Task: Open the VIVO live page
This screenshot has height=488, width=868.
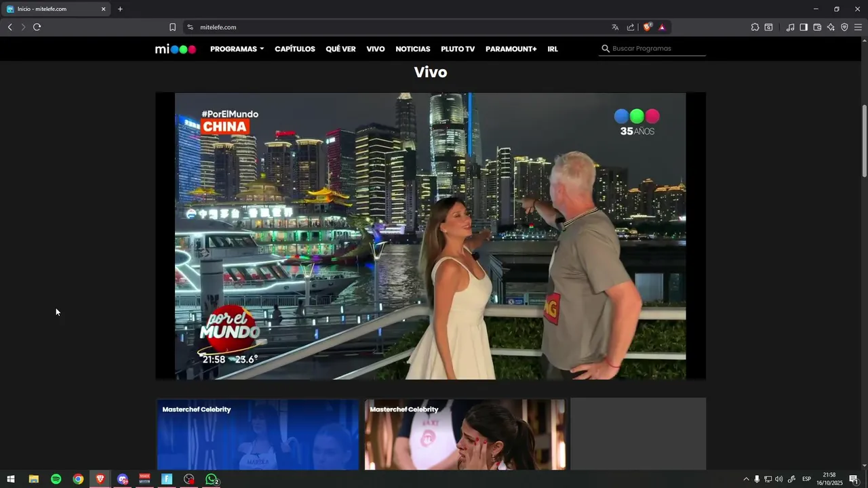Action: pyautogui.click(x=376, y=49)
